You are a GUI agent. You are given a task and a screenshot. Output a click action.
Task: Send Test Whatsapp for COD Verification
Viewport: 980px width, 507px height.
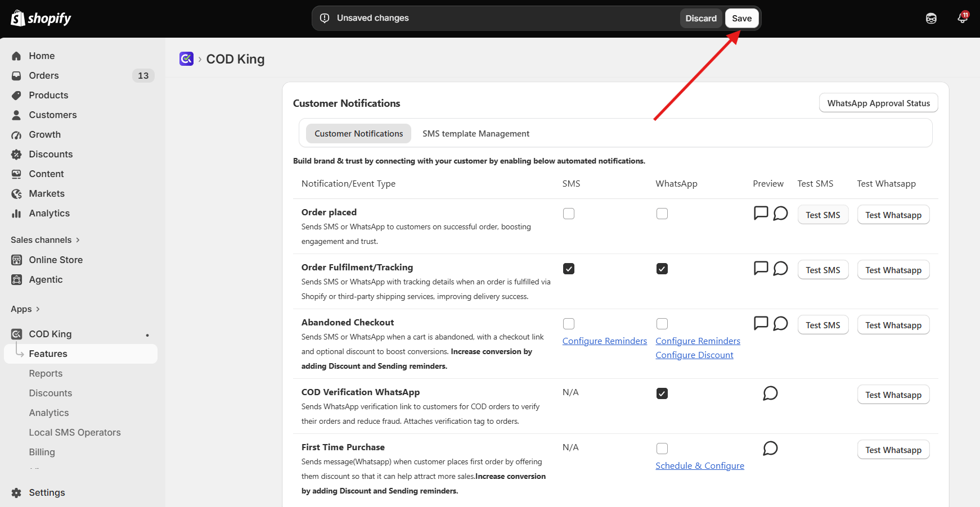[893, 395]
